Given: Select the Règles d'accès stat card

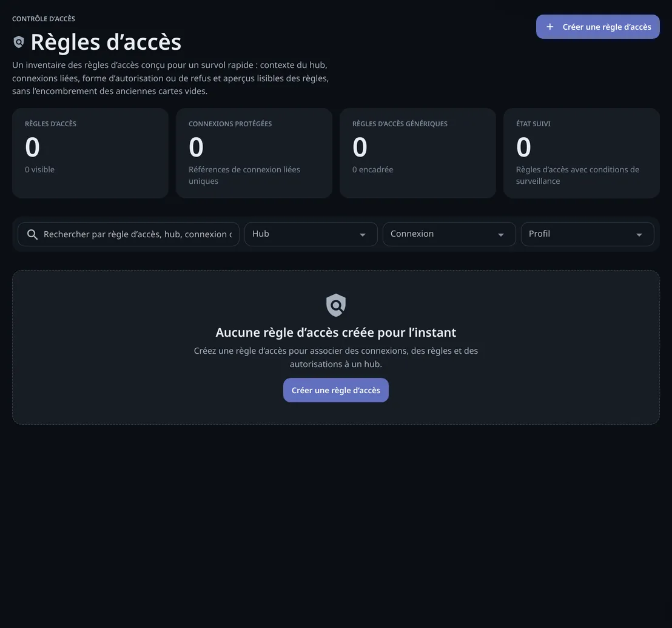Looking at the screenshot, I should pyautogui.click(x=90, y=153).
